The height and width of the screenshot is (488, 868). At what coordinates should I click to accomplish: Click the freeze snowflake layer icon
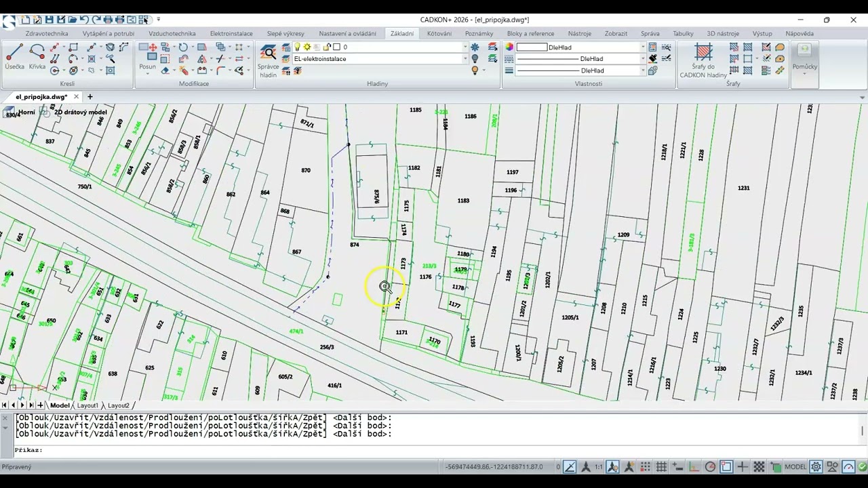(x=475, y=47)
